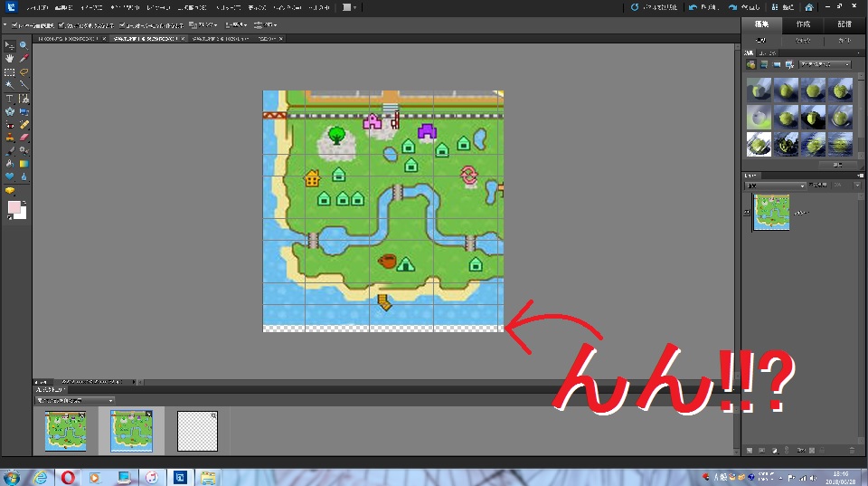The height and width of the screenshot is (486, 868).
Task: Select the Gradient tool
Action: 24,164
